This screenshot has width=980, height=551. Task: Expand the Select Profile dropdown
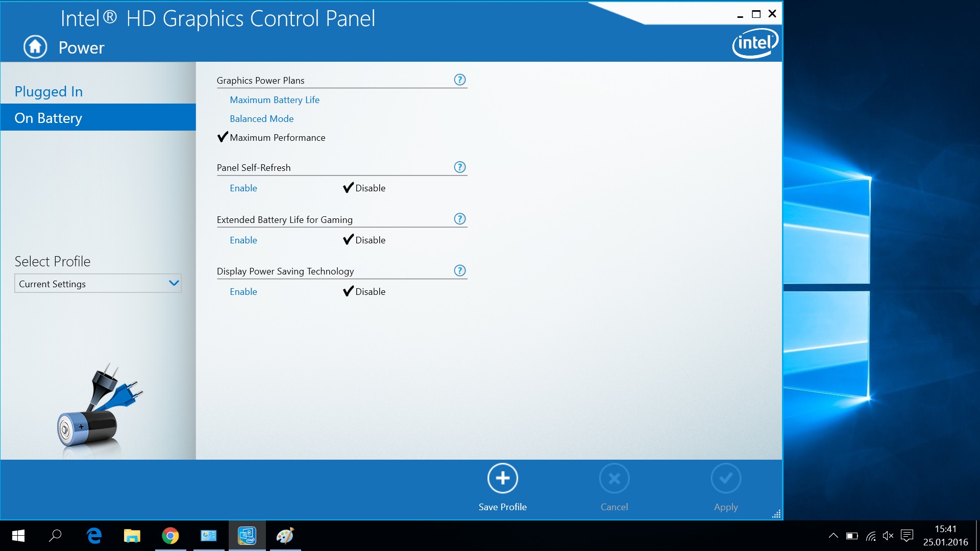(x=98, y=283)
